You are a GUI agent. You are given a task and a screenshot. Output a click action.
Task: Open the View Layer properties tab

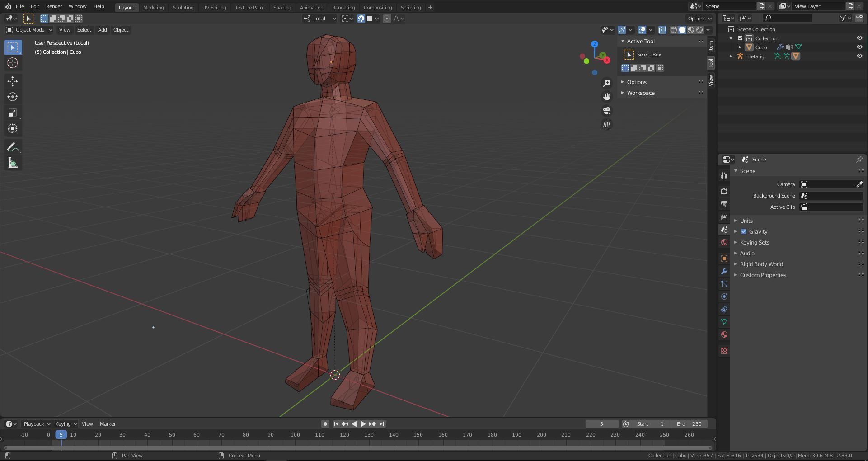724,217
